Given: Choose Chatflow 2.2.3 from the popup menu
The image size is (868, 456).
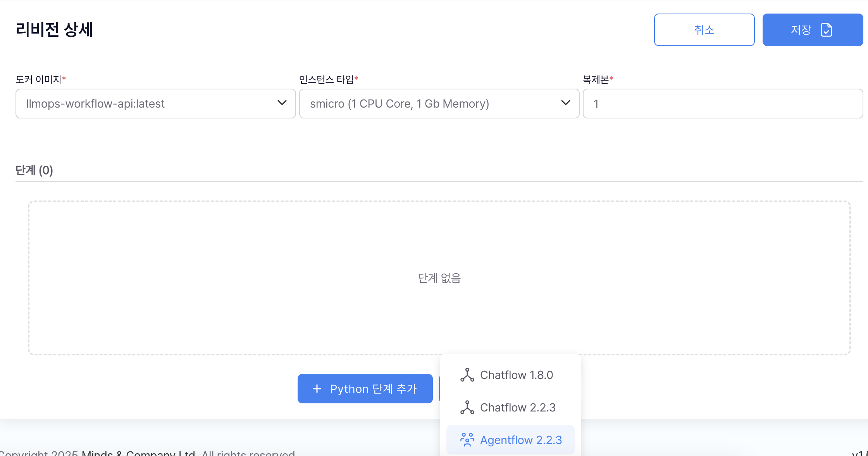Looking at the screenshot, I should pyautogui.click(x=518, y=408).
